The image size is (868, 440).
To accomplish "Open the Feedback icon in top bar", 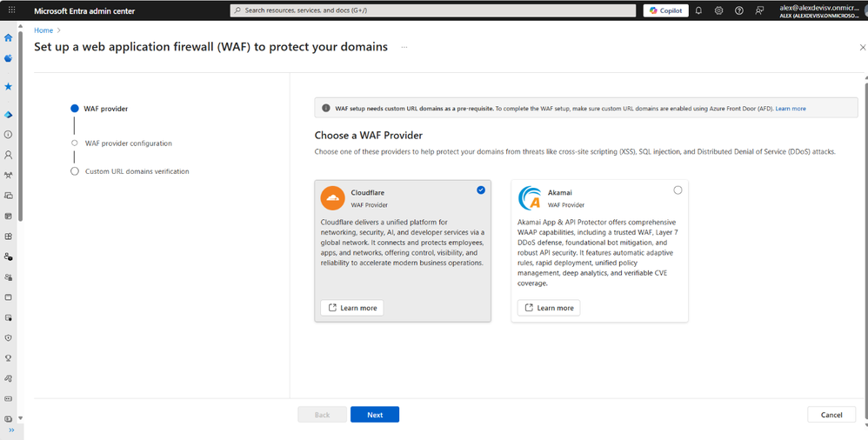I will tap(759, 10).
